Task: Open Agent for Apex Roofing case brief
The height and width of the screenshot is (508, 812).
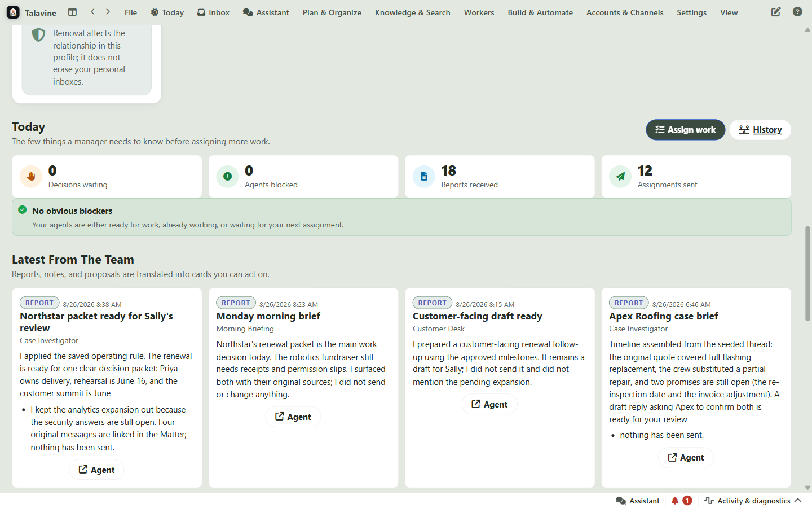Action: [686, 457]
